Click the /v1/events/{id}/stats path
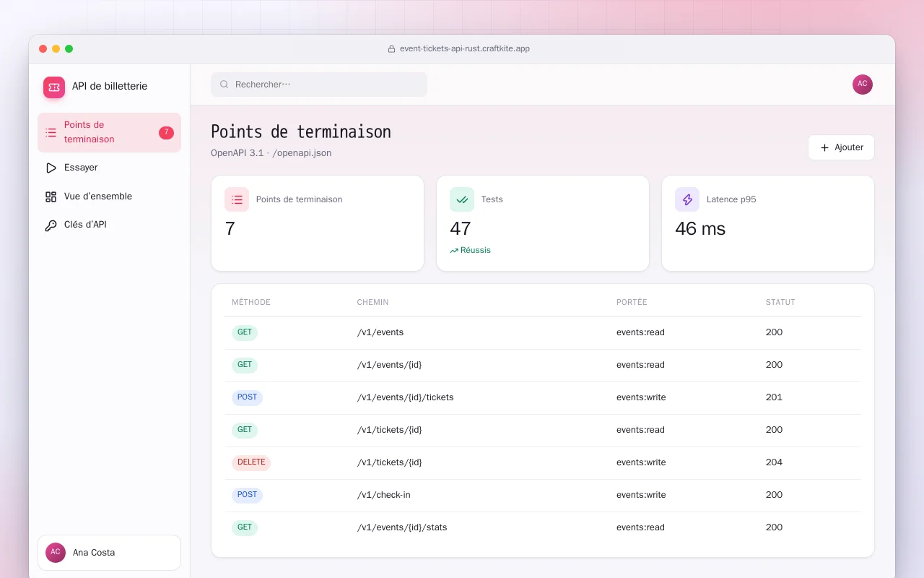The width and height of the screenshot is (924, 578). click(x=402, y=527)
